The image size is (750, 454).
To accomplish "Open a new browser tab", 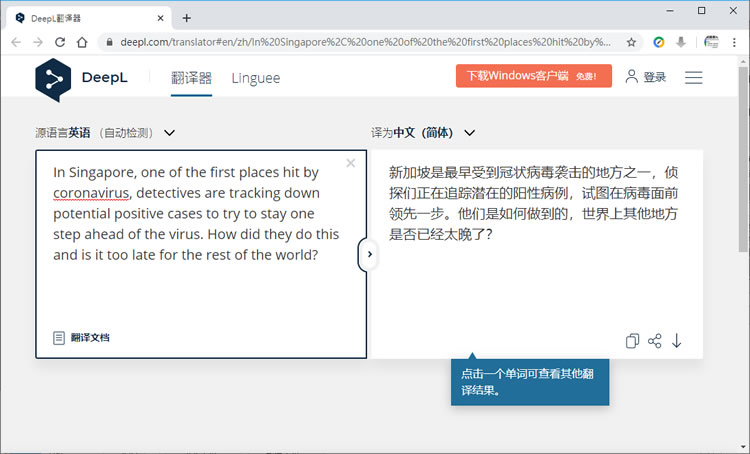I will click(x=187, y=17).
